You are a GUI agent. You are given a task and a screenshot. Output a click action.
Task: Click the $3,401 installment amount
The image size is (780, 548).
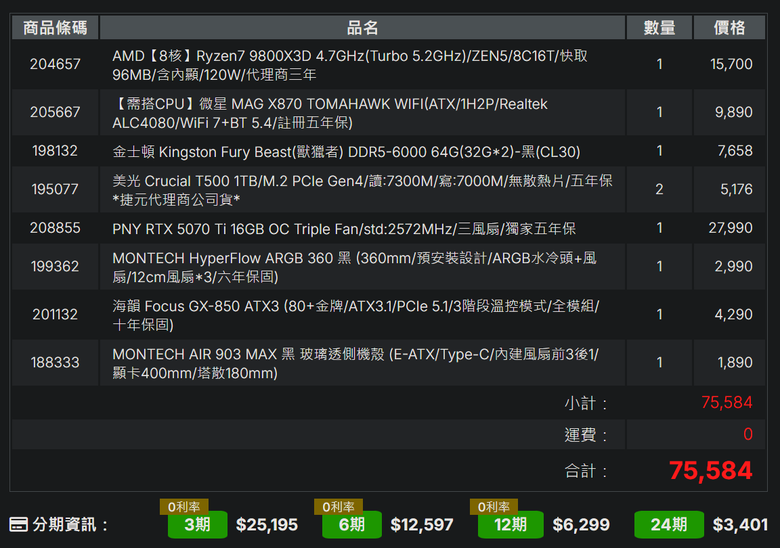(740, 525)
